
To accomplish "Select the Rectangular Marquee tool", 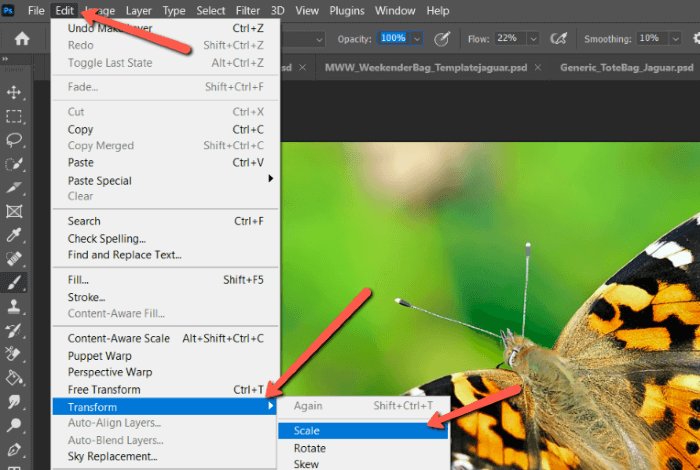I will point(15,116).
